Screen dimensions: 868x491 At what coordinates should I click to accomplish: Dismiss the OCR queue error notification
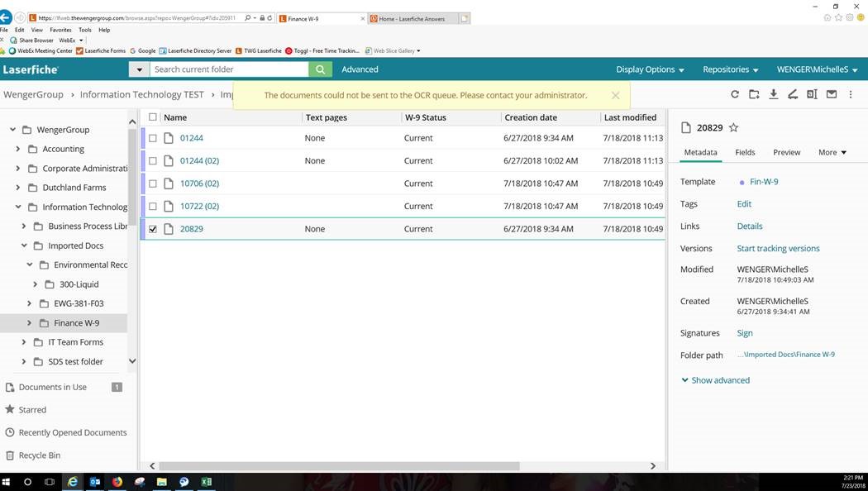point(615,96)
